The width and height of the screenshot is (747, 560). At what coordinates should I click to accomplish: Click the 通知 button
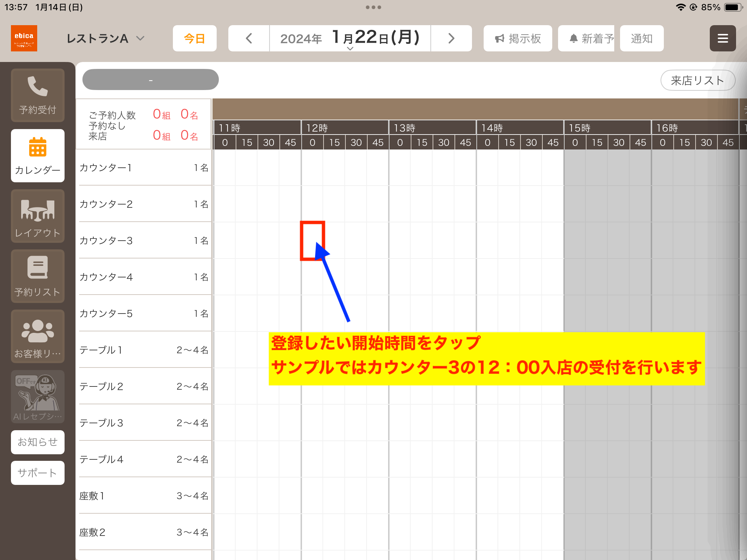point(642,38)
